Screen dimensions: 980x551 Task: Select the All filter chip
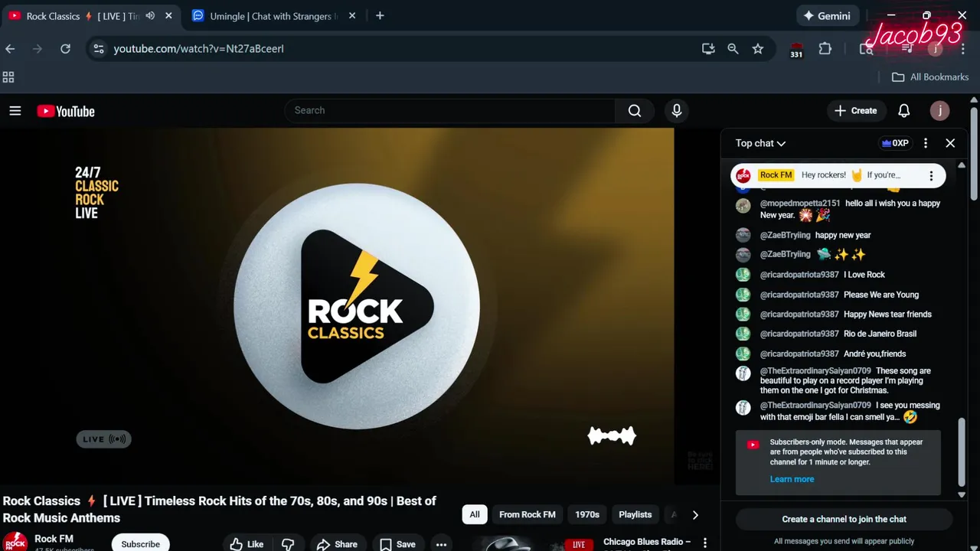coord(475,514)
